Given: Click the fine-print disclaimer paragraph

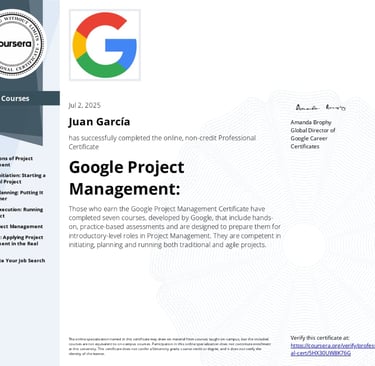Looking at the screenshot, I should point(170,346).
